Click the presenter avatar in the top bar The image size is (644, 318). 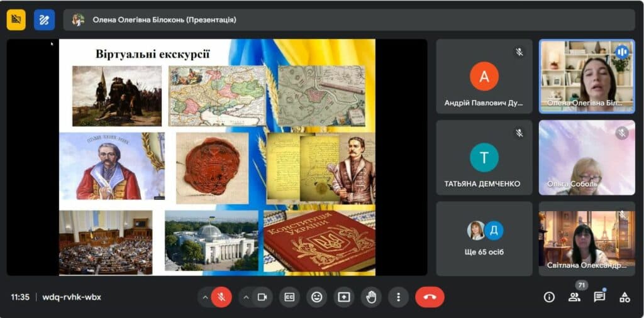[x=78, y=19]
